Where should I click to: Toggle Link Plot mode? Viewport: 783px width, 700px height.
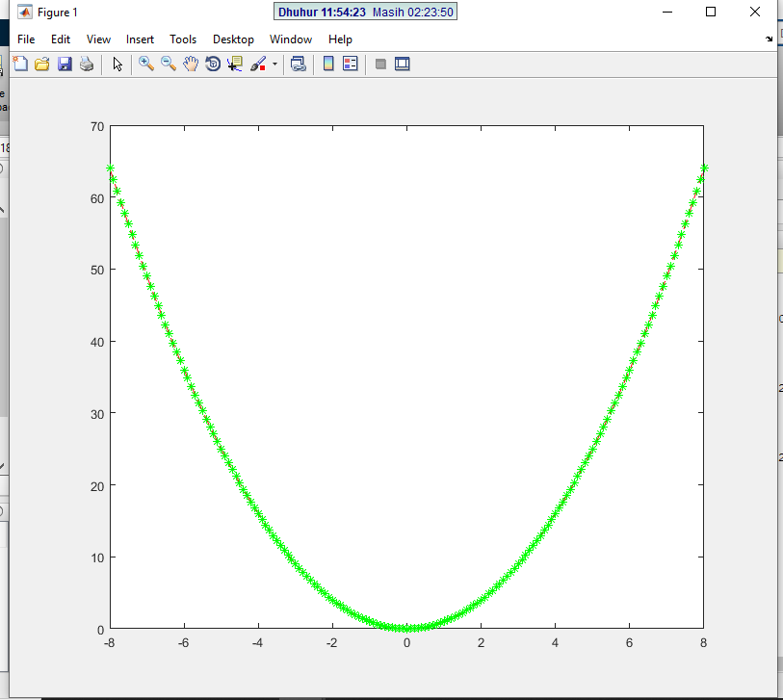299,64
